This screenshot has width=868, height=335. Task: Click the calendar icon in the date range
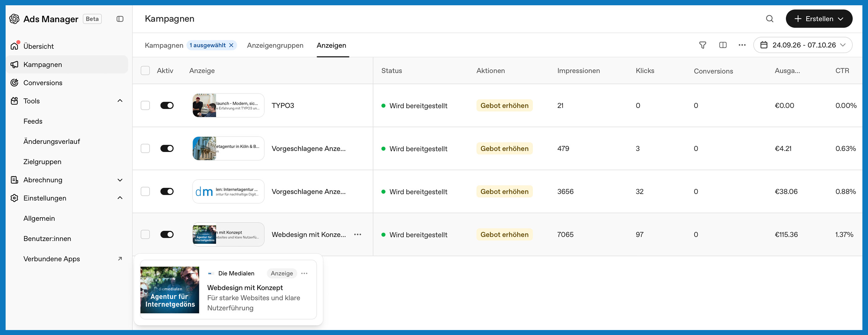[x=764, y=45]
